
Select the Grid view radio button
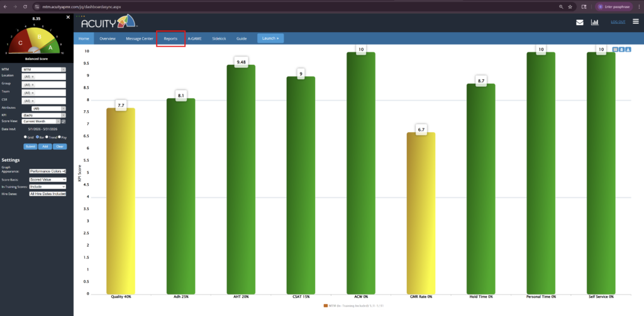[25, 137]
